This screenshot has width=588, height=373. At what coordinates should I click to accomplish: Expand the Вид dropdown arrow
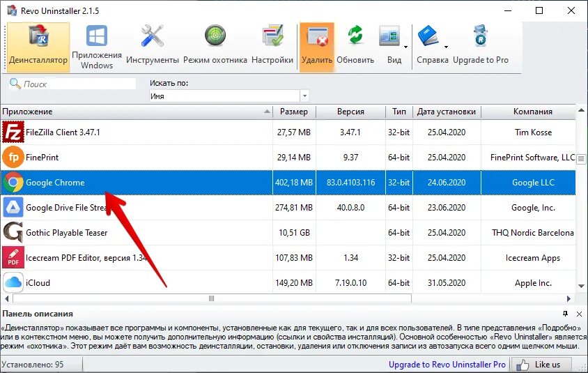[x=405, y=47]
